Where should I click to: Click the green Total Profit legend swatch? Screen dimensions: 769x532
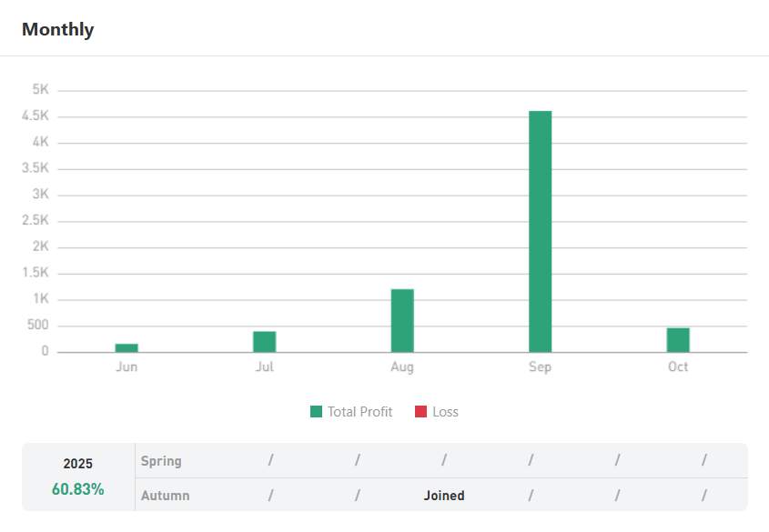point(316,412)
